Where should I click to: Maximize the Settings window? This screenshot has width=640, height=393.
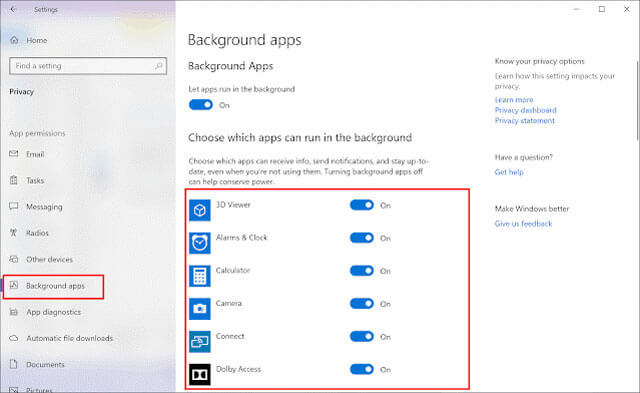[602, 9]
